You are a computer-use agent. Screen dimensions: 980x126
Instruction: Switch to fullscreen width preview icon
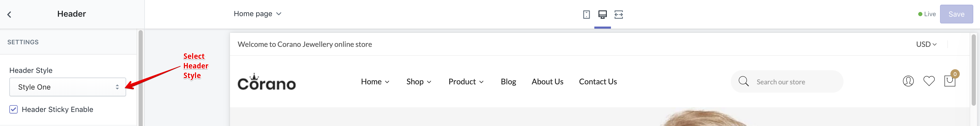click(x=618, y=15)
